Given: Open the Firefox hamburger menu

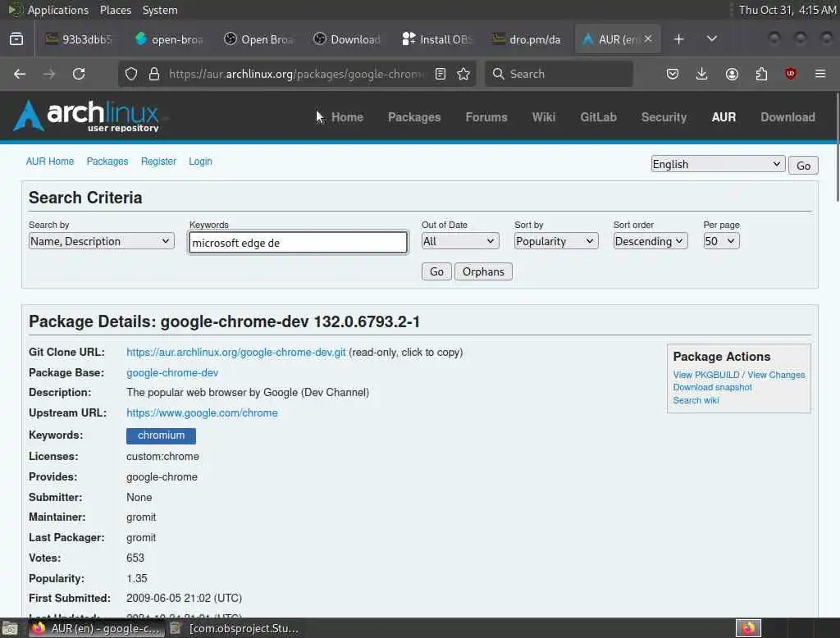Looking at the screenshot, I should coord(820,74).
